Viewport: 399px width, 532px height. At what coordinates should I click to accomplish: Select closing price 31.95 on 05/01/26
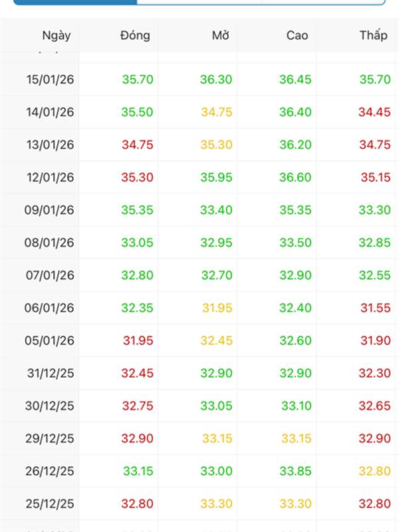tap(137, 340)
